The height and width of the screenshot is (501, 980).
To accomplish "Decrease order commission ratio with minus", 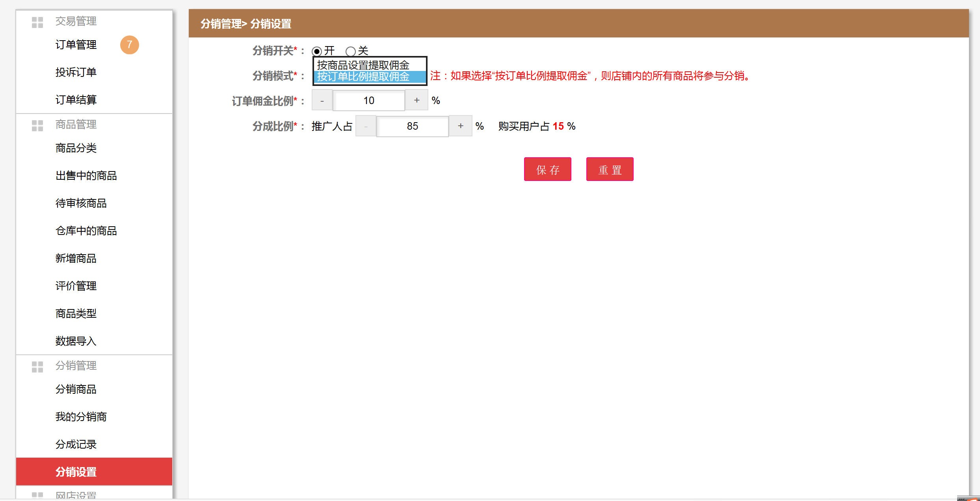I will click(322, 101).
